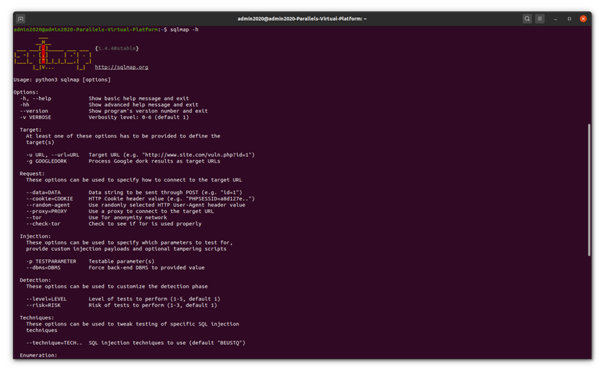Click 'Data string to be sent through POST'
605x374 pixels.
(x=144, y=192)
